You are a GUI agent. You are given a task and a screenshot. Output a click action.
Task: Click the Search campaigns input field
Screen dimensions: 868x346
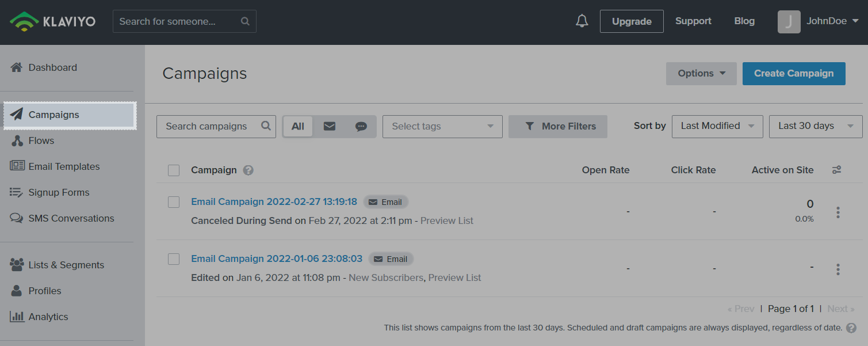[210, 127]
